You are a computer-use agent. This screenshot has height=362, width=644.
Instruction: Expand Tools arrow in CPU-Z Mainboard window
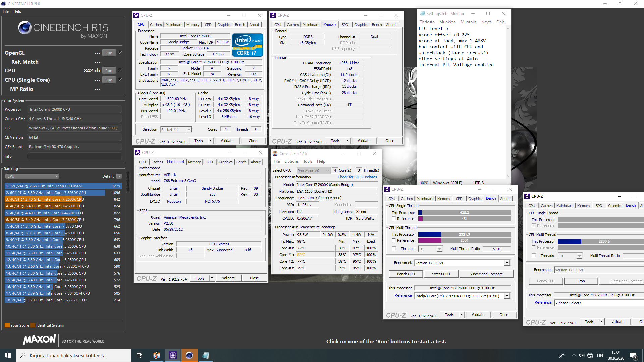coord(212,278)
